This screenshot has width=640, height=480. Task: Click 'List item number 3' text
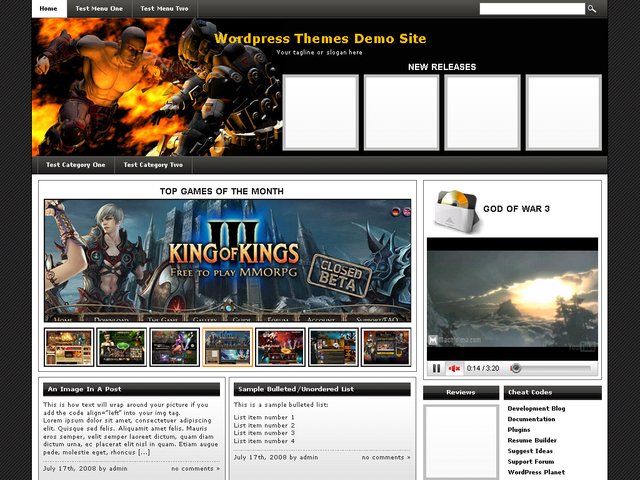pyautogui.click(x=264, y=433)
